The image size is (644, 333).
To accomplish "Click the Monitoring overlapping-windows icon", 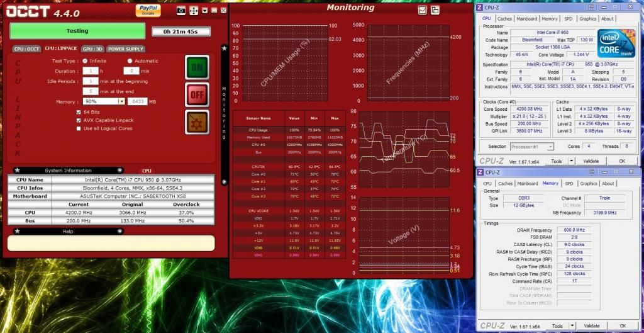I will click(435, 10).
